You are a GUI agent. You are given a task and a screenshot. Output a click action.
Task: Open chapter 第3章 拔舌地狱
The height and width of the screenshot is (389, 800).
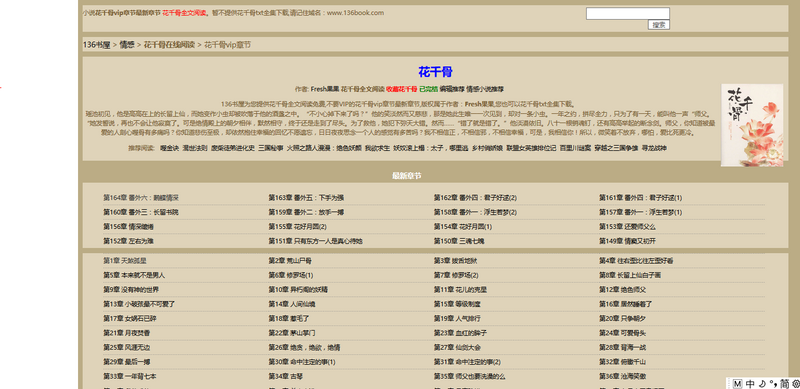[x=456, y=261]
